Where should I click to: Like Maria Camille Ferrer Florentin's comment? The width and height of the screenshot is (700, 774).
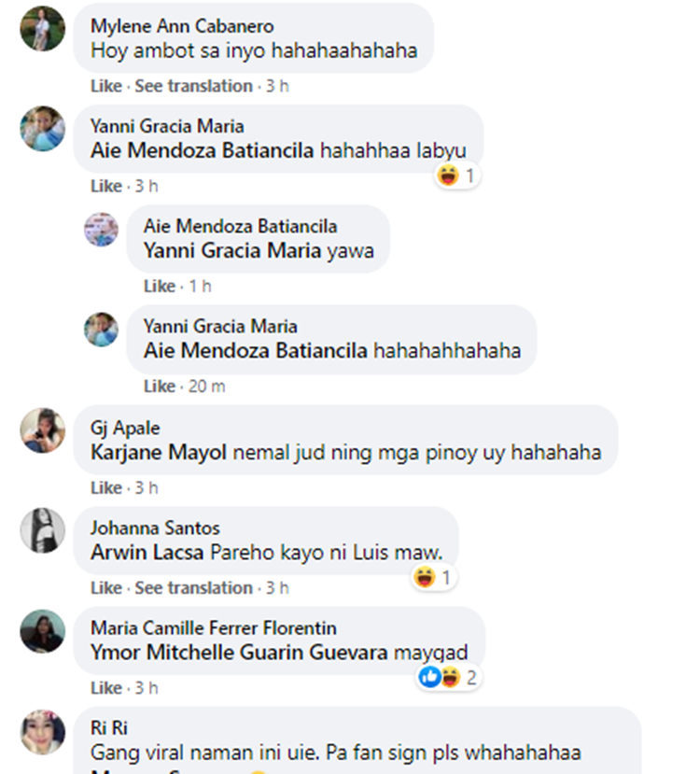(x=106, y=687)
